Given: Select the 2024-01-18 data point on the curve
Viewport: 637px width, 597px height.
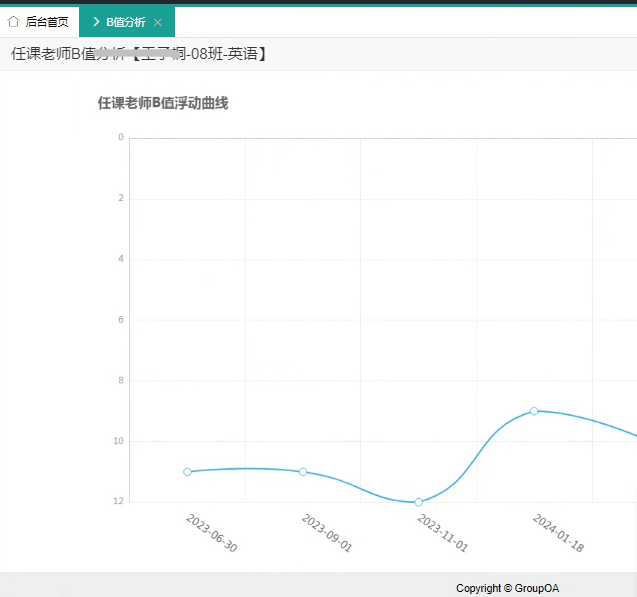Looking at the screenshot, I should tap(534, 411).
